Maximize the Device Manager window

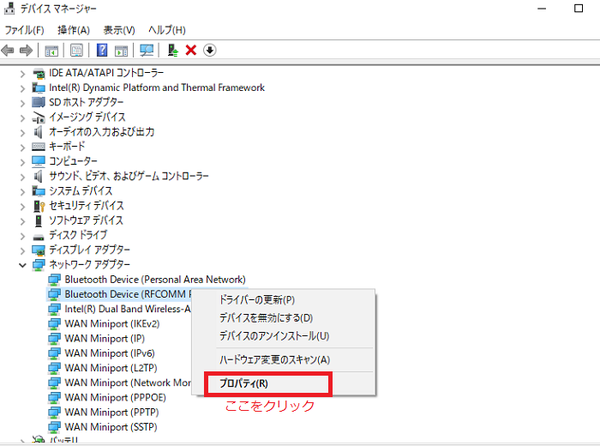point(579,8)
